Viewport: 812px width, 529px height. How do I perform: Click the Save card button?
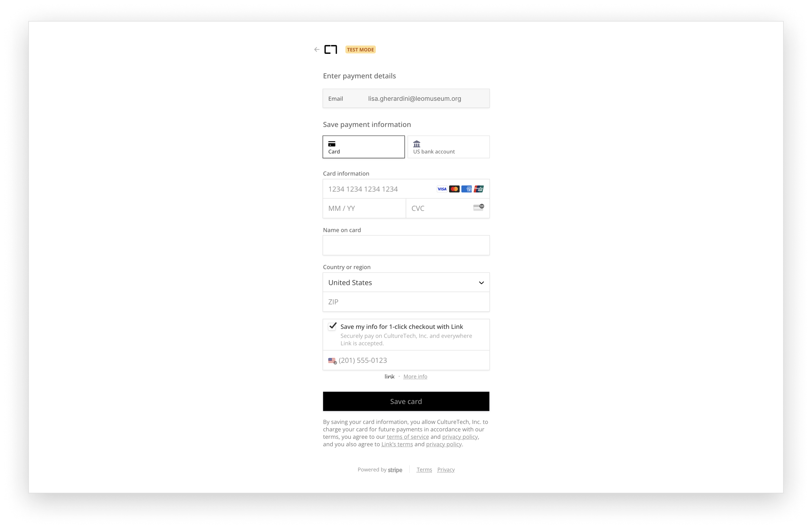(406, 401)
